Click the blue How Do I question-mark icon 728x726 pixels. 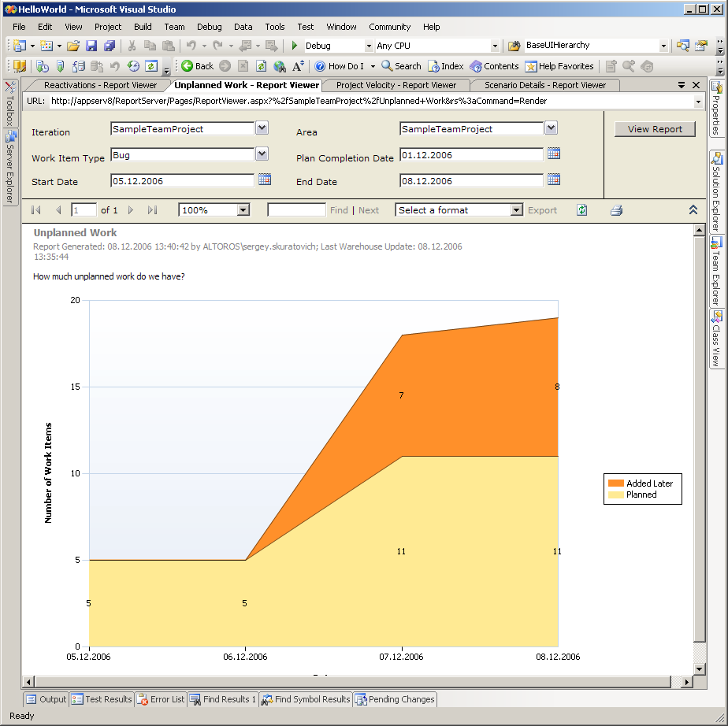point(320,66)
